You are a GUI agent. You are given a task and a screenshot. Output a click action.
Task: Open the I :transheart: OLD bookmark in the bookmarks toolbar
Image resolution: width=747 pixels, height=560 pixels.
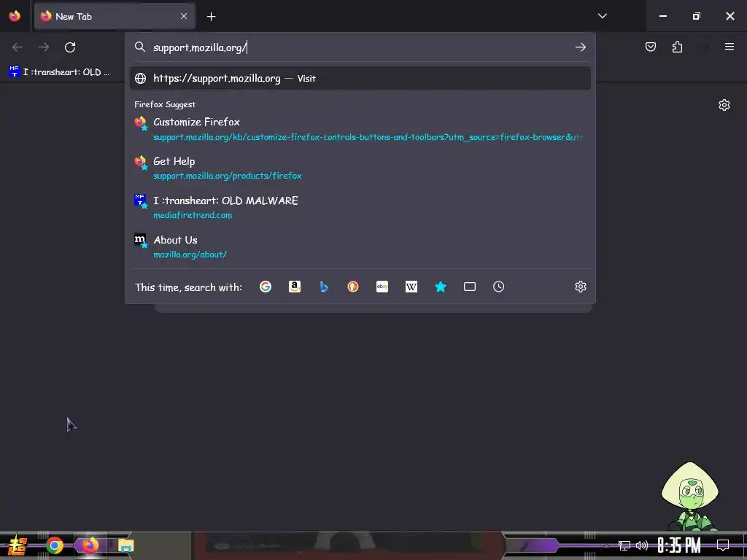point(59,72)
